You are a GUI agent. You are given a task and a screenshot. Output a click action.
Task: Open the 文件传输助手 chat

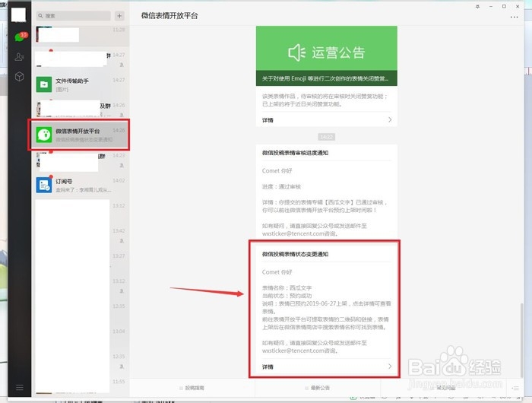81,84
